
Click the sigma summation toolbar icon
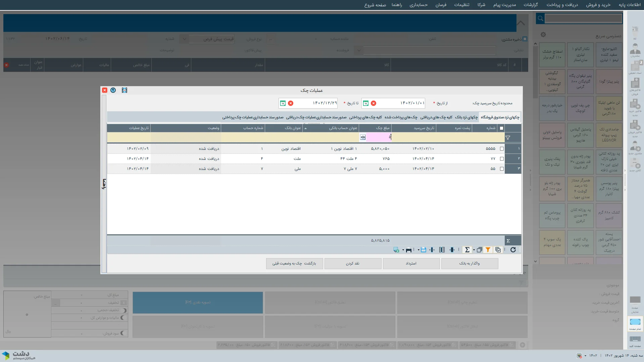pos(467,250)
